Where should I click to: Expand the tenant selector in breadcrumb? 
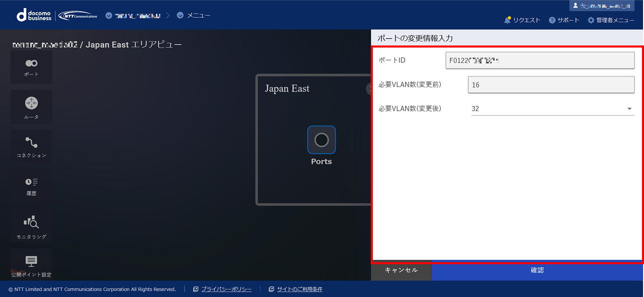pyautogui.click(x=133, y=16)
